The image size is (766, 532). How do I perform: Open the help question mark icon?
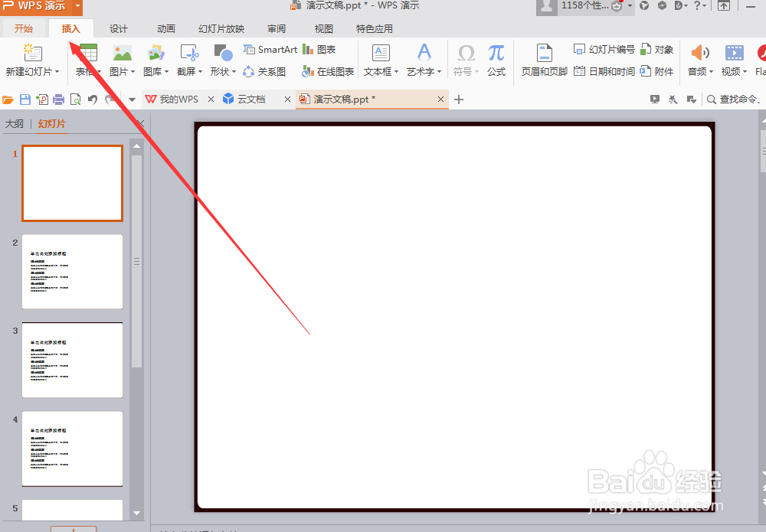tap(697, 6)
